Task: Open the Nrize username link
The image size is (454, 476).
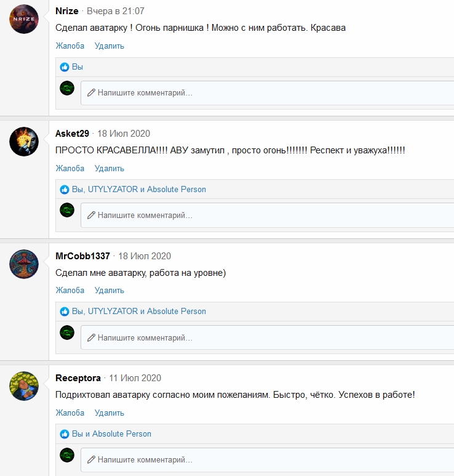Action: coord(66,11)
